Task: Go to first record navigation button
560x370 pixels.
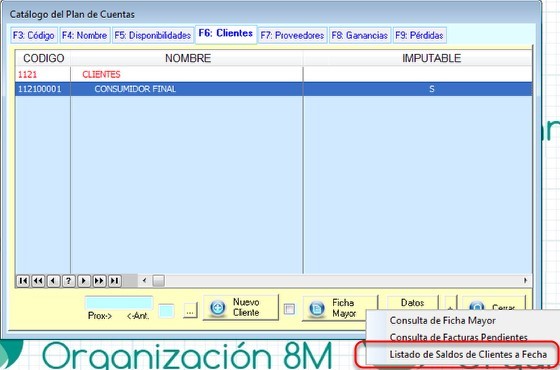Action: [x=23, y=281]
